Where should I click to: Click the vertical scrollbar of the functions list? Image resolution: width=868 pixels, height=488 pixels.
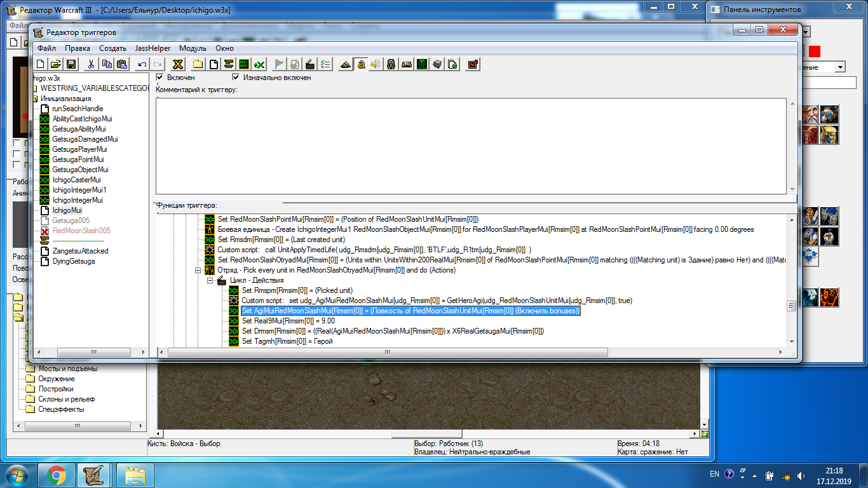point(791,280)
